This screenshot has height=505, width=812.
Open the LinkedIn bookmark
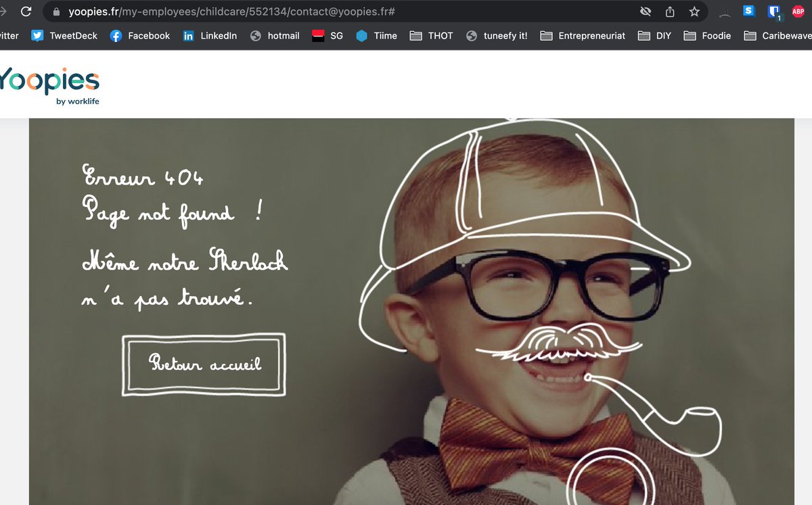[x=210, y=36]
